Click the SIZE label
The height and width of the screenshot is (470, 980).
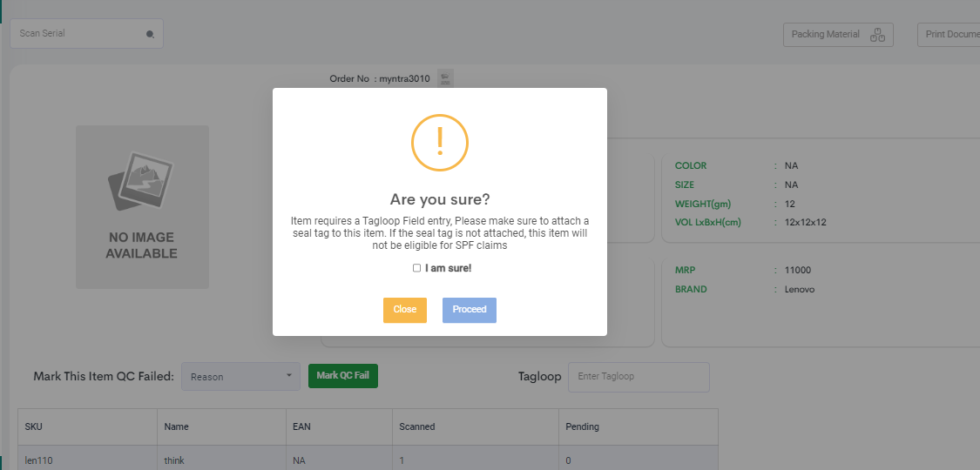click(x=685, y=185)
